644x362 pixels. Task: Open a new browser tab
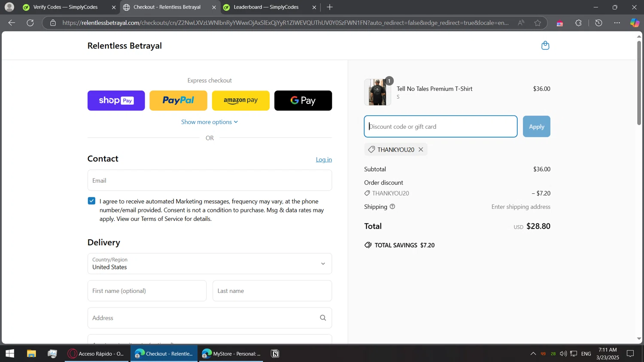[x=330, y=7]
